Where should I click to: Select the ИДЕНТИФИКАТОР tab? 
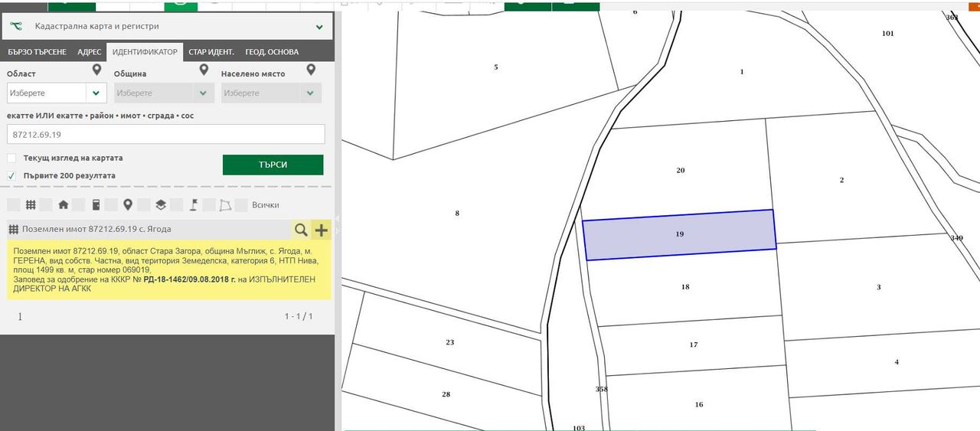(x=145, y=52)
